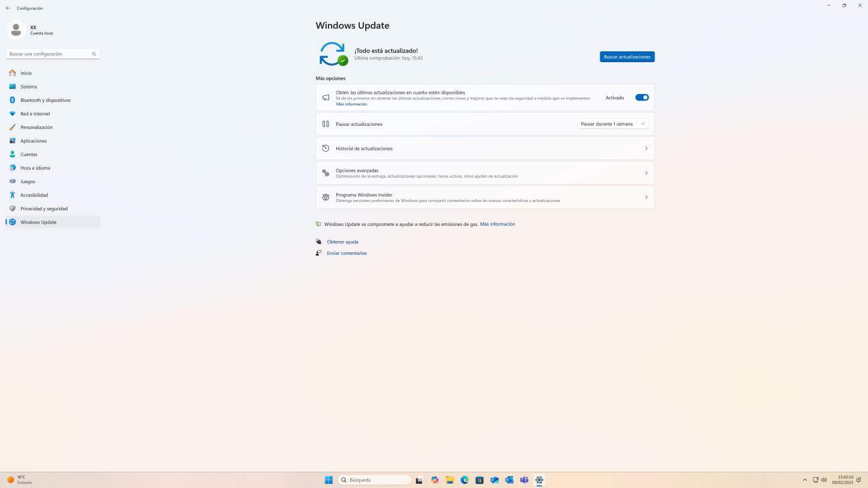Screen dimensions: 868x488
Task: Select Aplicaciones in the settings sidebar
Action: point(33,141)
